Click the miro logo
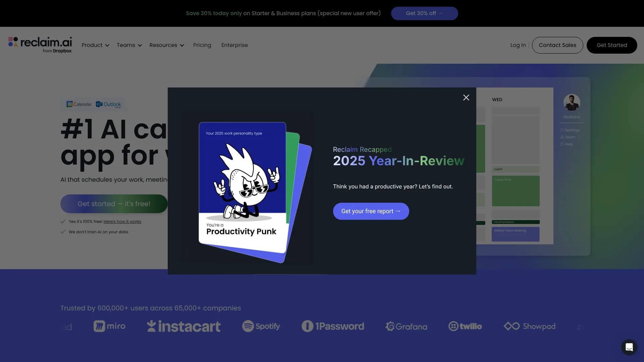Viewport: 644px width, 362px height. pyautogui.click(x=109, y=326)
